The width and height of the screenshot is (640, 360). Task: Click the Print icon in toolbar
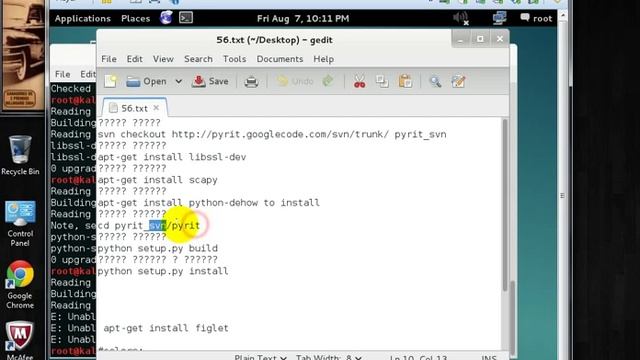(251, 82)
